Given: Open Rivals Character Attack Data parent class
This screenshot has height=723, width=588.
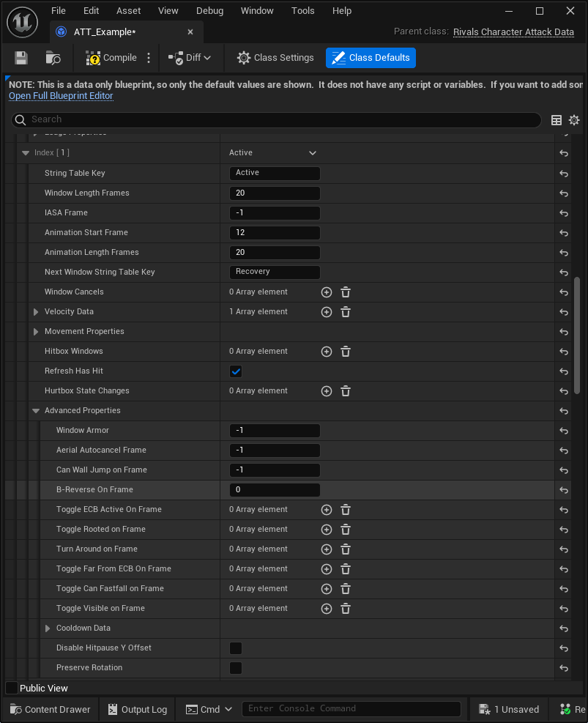Looking at the screenshot, I should point(513,31).
